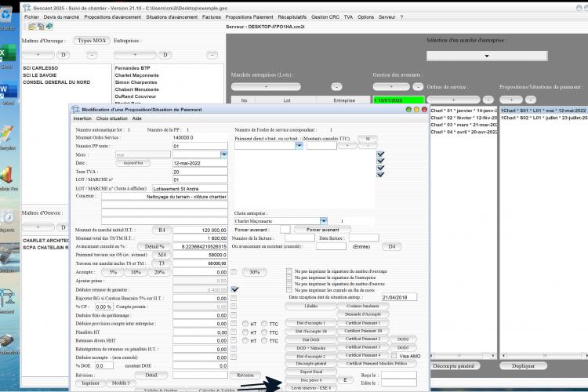The image size is (588, 392).
Task: Open the Choix situation menu
Action: 112,118
